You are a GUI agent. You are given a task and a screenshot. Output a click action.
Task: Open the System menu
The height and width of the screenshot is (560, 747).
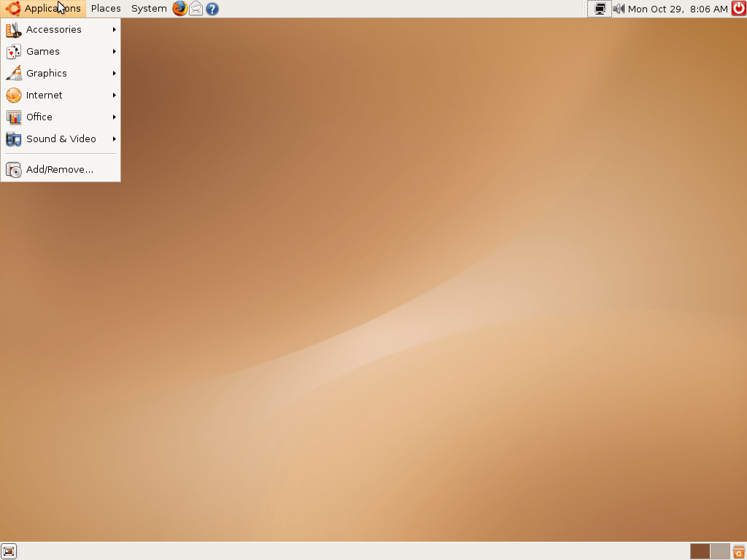click(149, 9)
